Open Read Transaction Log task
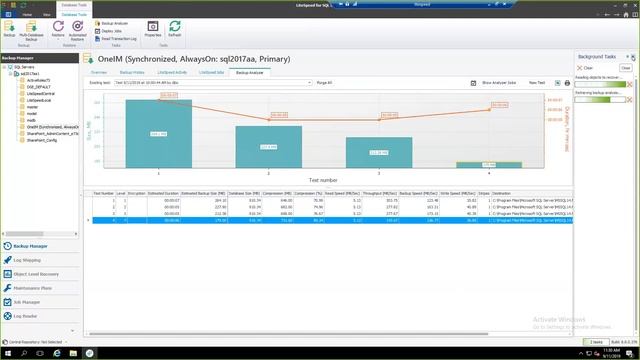 [116, 39]
